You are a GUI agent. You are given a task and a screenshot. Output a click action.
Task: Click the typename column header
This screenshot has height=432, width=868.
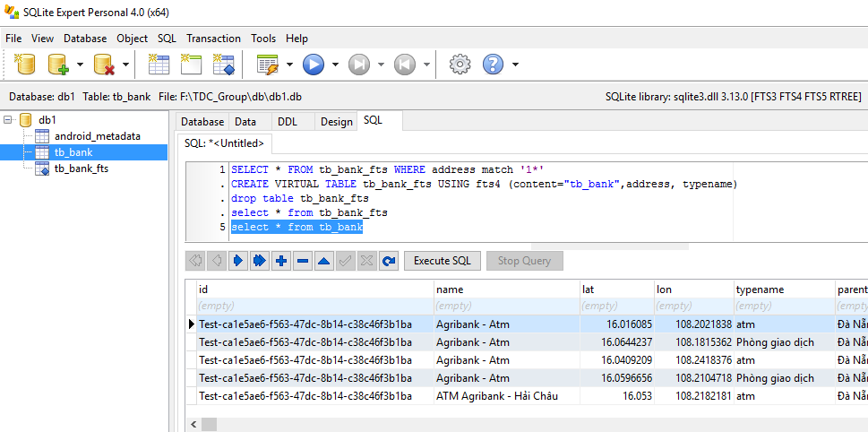coord(784,289)
